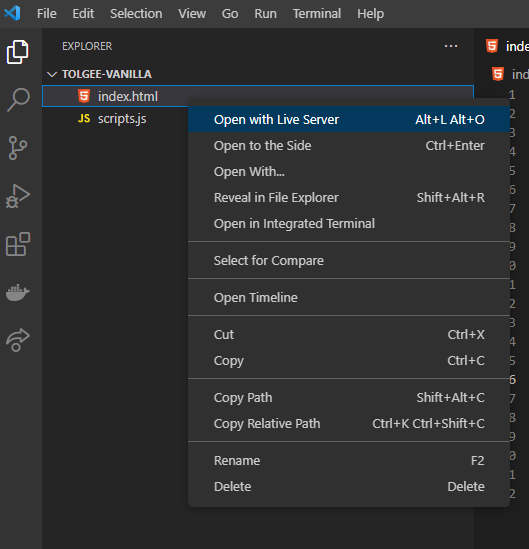Open the Extensions view icon

18,244
